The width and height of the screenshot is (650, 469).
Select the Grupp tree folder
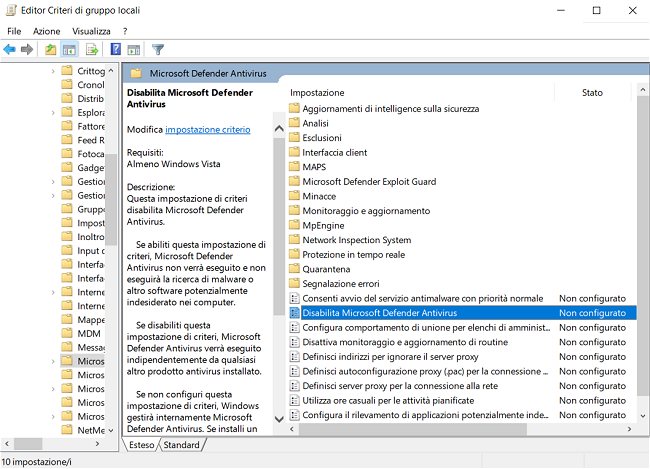coord(83,209)
